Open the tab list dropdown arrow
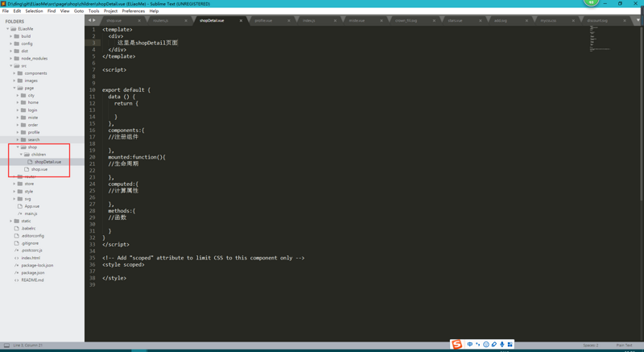 pyautogui.click(x=638, y=20)
